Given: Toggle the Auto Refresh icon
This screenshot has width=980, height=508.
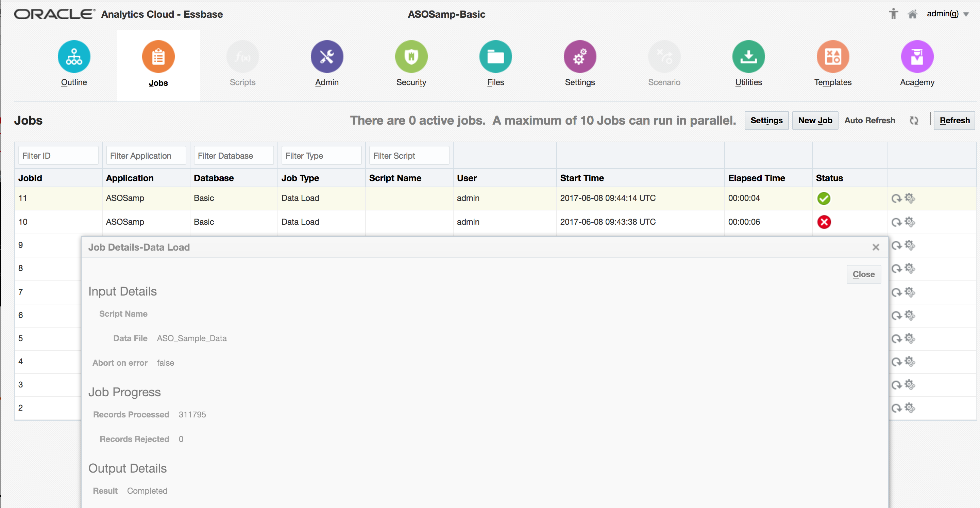Looking at the screenshot, I should click(914, 120).
